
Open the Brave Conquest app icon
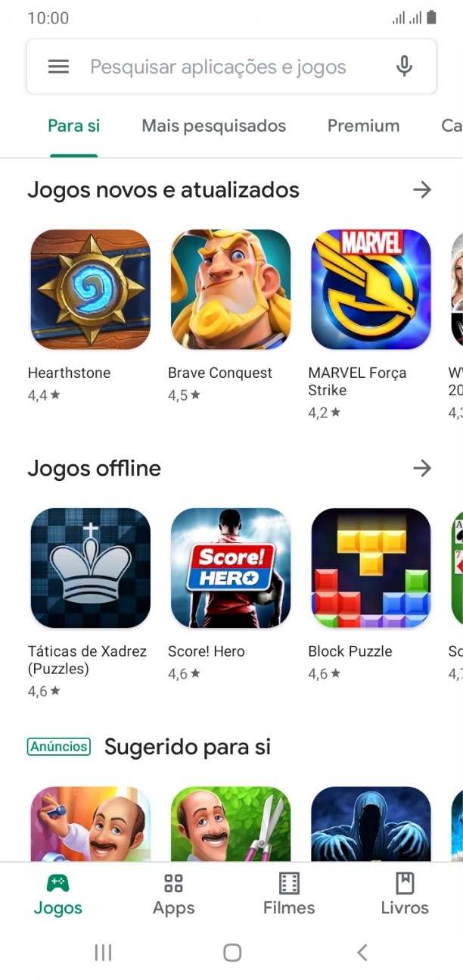[231, 289]
